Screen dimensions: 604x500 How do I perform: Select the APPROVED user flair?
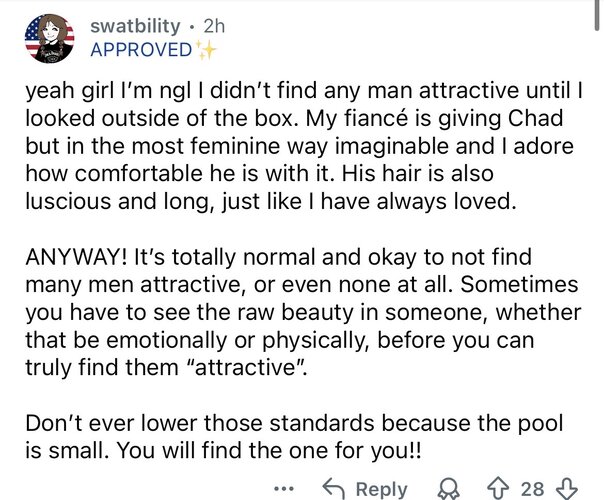141,50
